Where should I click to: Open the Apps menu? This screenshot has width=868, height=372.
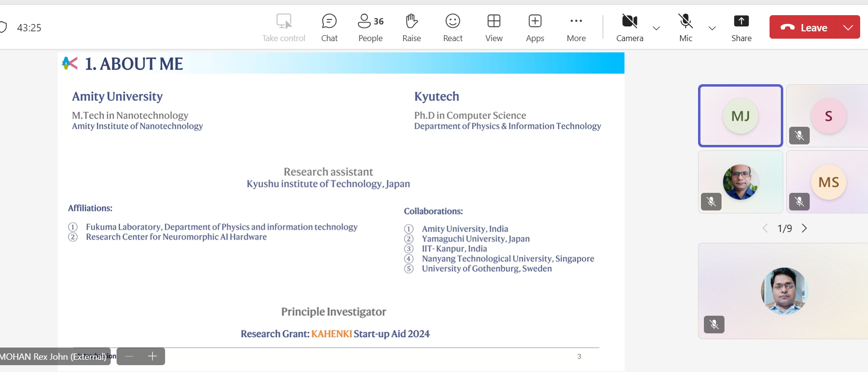click(x=535, y=27)
